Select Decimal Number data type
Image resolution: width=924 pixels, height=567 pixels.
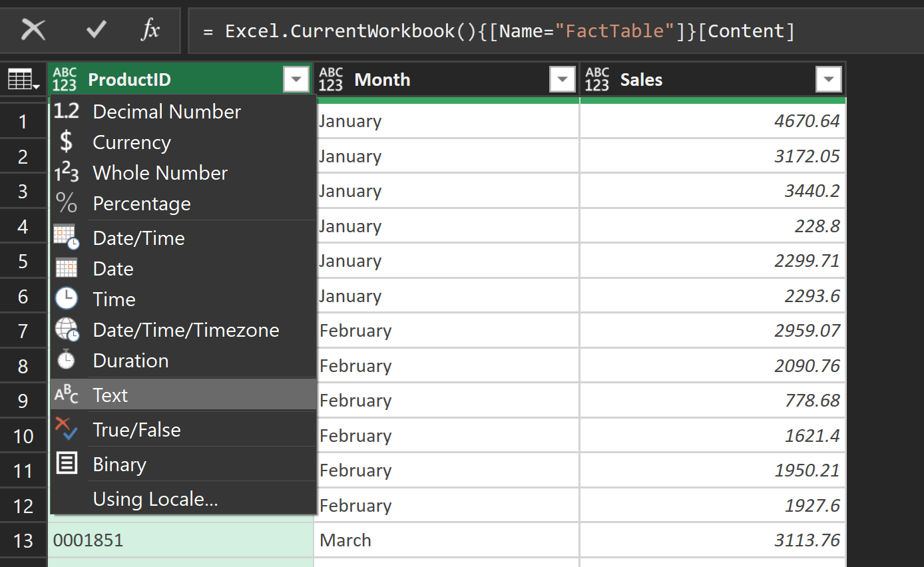point(166,112)
